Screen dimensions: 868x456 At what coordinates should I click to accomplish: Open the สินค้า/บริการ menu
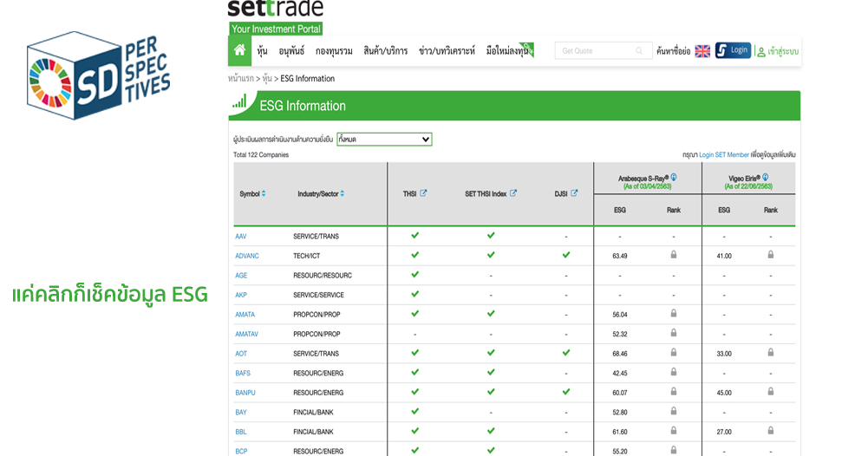click(385, 51)
